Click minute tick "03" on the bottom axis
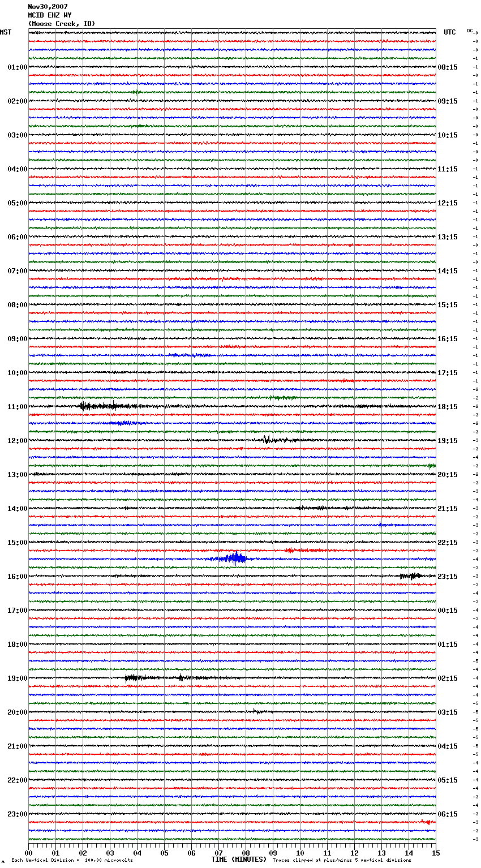Screen dimensions: 481x868 pyautogui.click(x=110, y=853)
